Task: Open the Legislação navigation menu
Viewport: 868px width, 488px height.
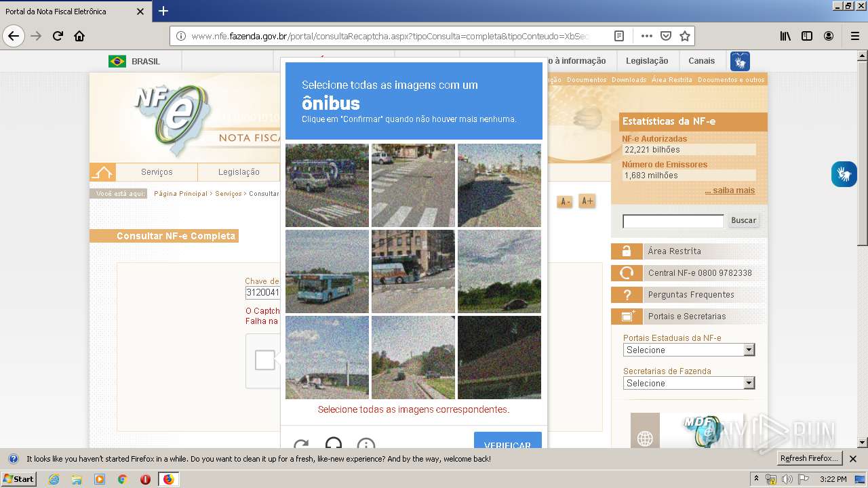Action: pos(239,172)
